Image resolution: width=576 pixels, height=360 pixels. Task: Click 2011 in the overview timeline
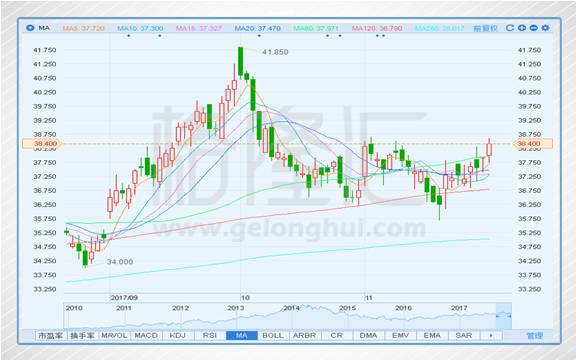click(x=124, y=308)
